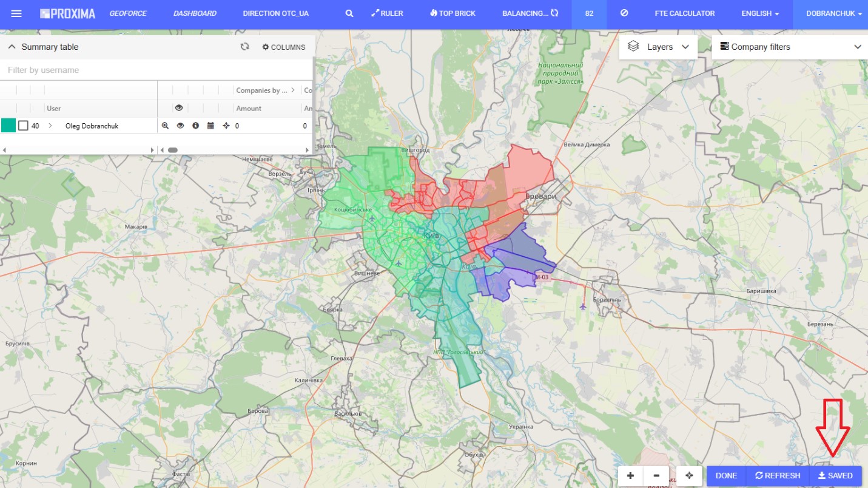Switch to the Dashboard tab
Viewport: 868px width, 488px height.
pyautogui.click(x=194, y=13)
